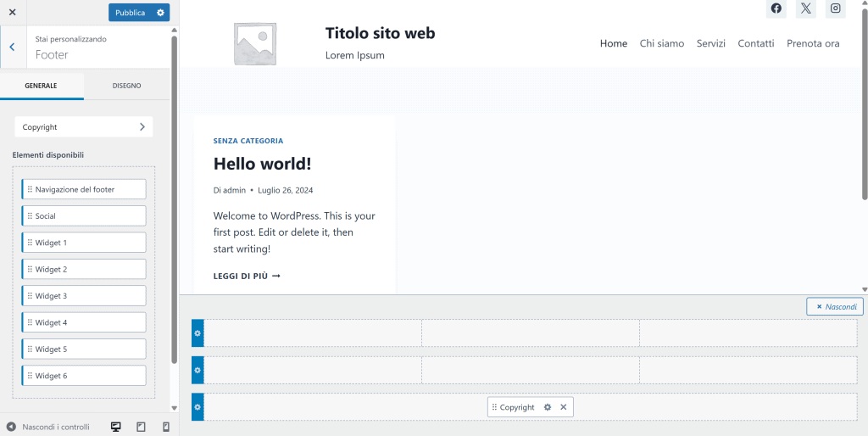The width and height of the screenshot is (868, 436).
Task: Close the customizer with the X icon
Action: (12, 12)
